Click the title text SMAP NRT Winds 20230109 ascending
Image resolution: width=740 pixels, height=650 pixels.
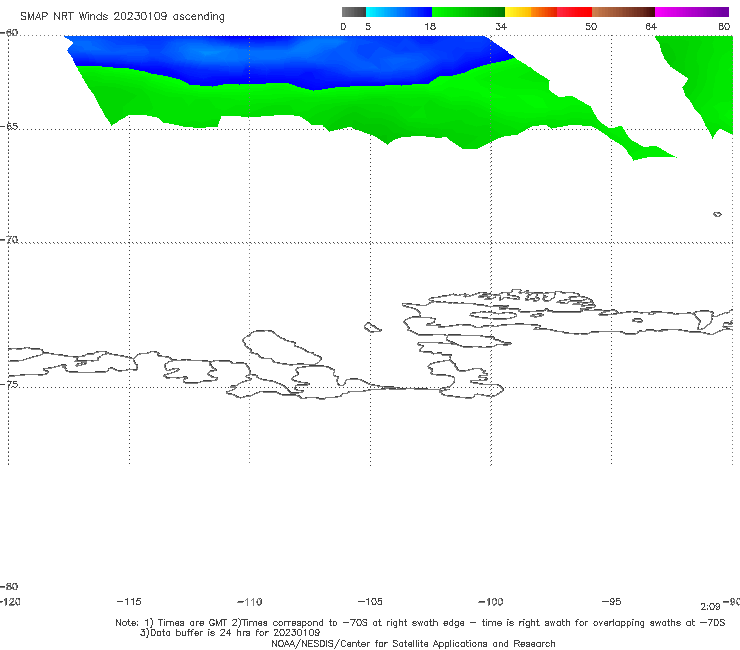coord(122,16)
